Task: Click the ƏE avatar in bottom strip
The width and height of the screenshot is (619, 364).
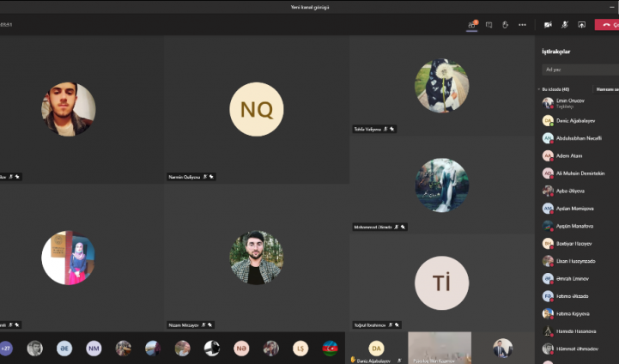Action: pyautogui.click(x=64, y=349)
